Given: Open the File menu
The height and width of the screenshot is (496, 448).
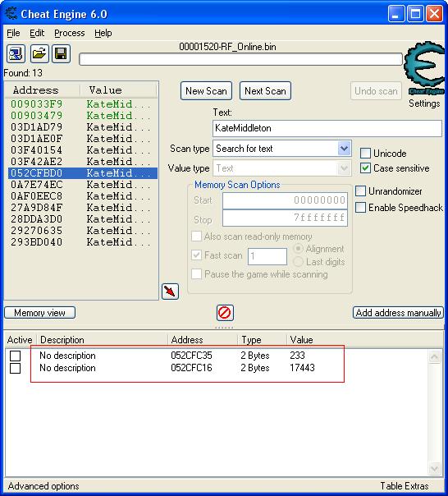Looking at the screenshot, I should [x=13, y=33].
